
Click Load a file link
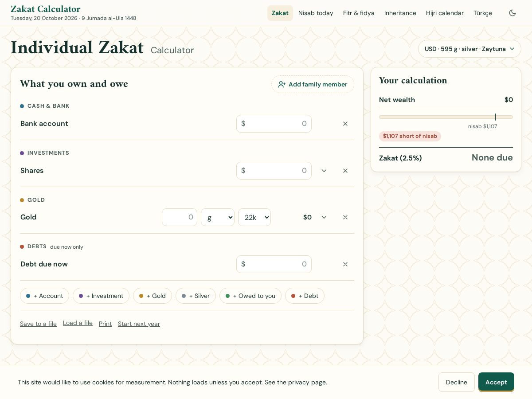[78, 323]
